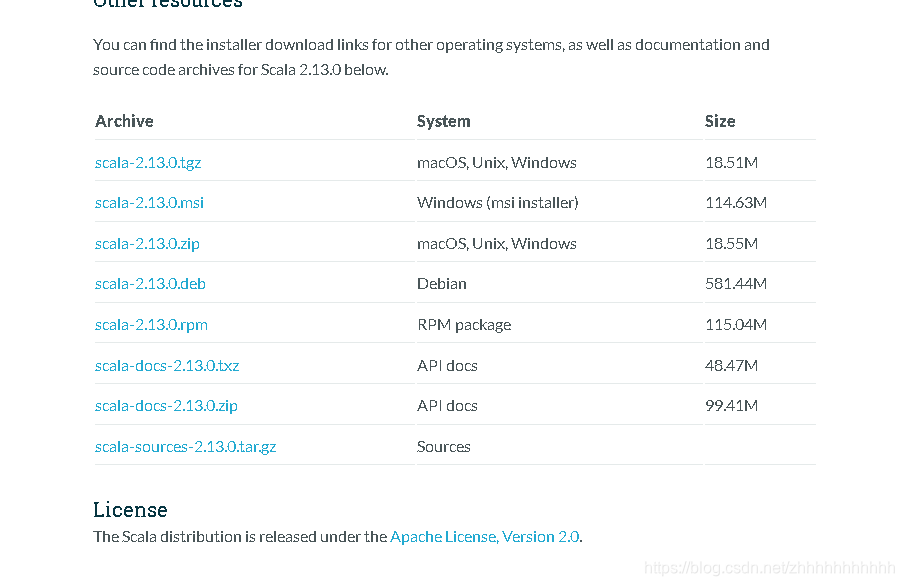Click the Windows (msi installer) system cell
The height and width of the screenshot is (586, 904).
click(x=498, y=203)
